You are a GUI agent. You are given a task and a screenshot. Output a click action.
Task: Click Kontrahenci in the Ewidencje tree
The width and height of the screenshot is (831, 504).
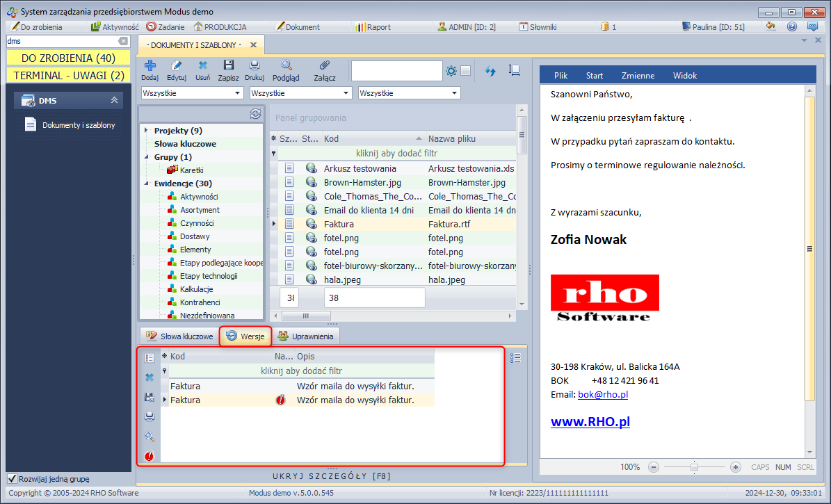pos(200,302)
